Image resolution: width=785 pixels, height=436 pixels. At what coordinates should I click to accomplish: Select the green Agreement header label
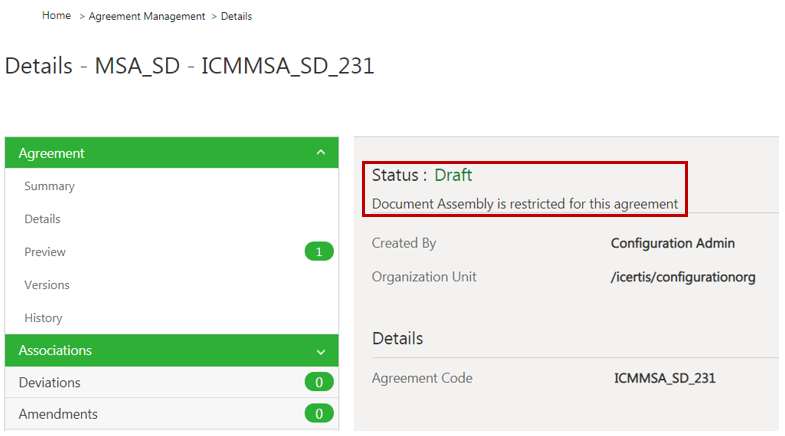click(x=51, y=153)
